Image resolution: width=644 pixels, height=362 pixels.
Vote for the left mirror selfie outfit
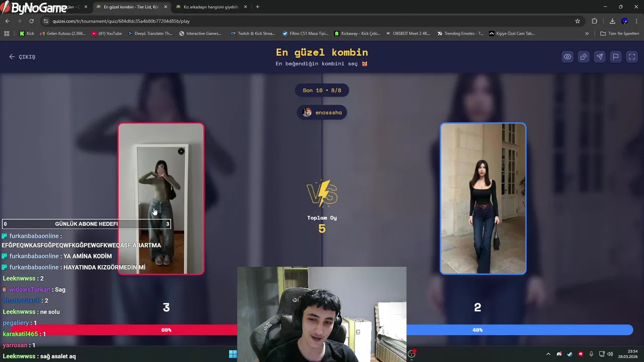tap(161, 199)
